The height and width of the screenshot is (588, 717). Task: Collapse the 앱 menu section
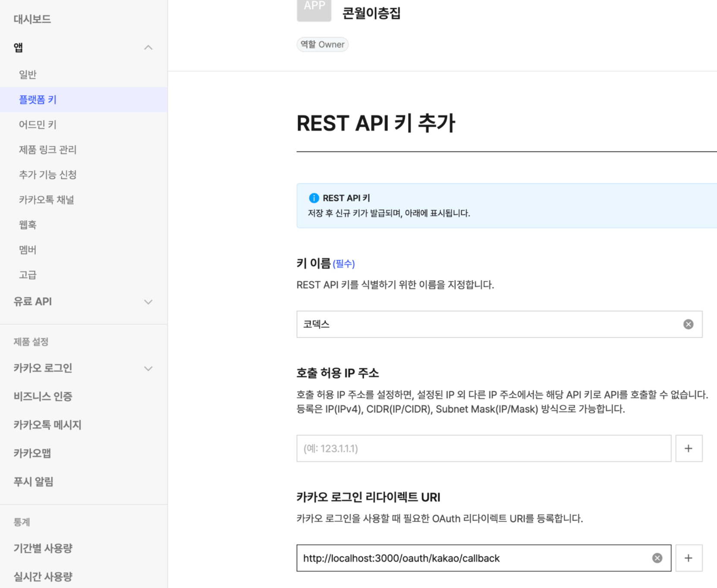[x=148, y=47]
